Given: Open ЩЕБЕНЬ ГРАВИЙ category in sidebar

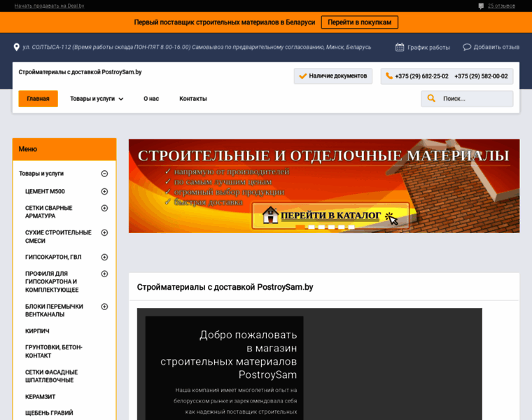Looking at the screenshot, I should [x=49, y=413].
